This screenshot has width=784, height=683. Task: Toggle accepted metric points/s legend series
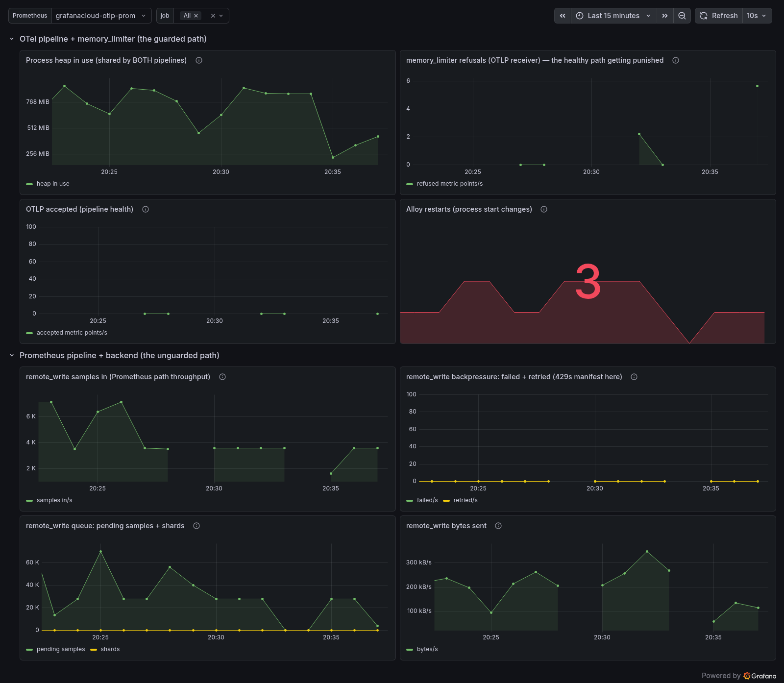pyautogui.click(x=72, y=333)
